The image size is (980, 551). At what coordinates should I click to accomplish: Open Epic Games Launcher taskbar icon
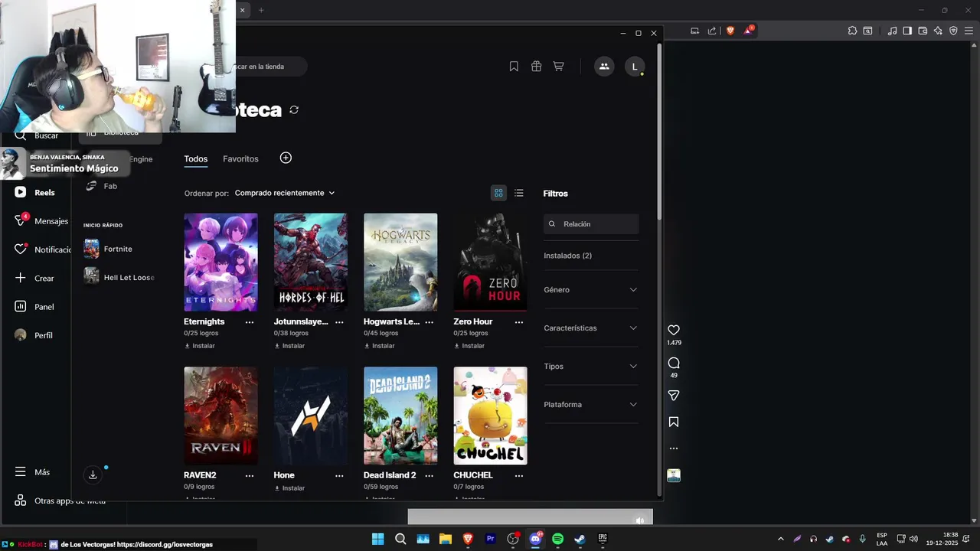click(603, 539)
